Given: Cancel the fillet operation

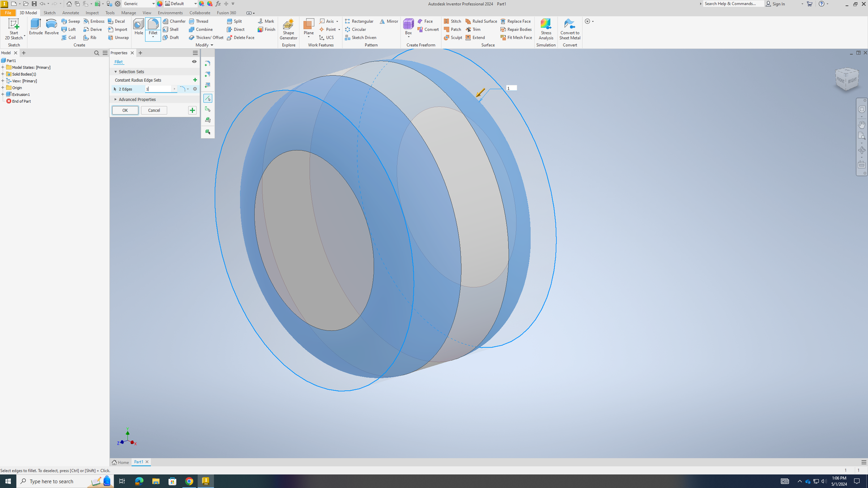Looking at the screenshot, I should coord(154,110).
